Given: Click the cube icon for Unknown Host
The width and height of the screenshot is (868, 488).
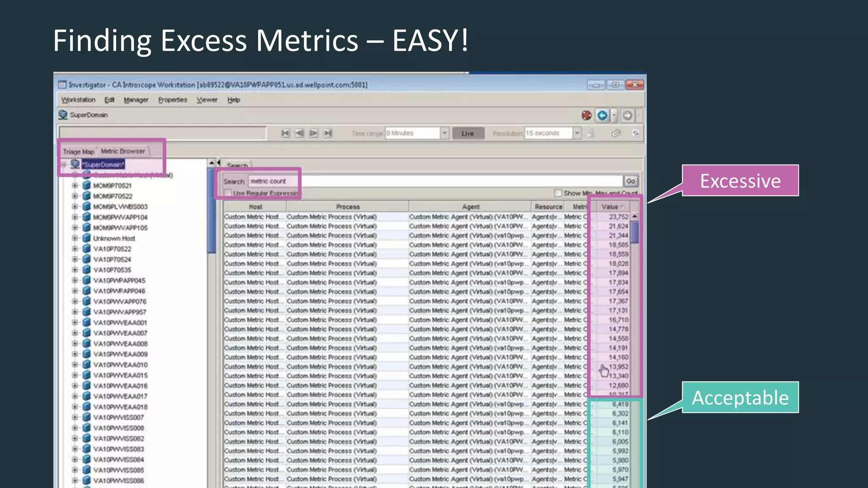Looking at the screenshot, I should point(86,238).
